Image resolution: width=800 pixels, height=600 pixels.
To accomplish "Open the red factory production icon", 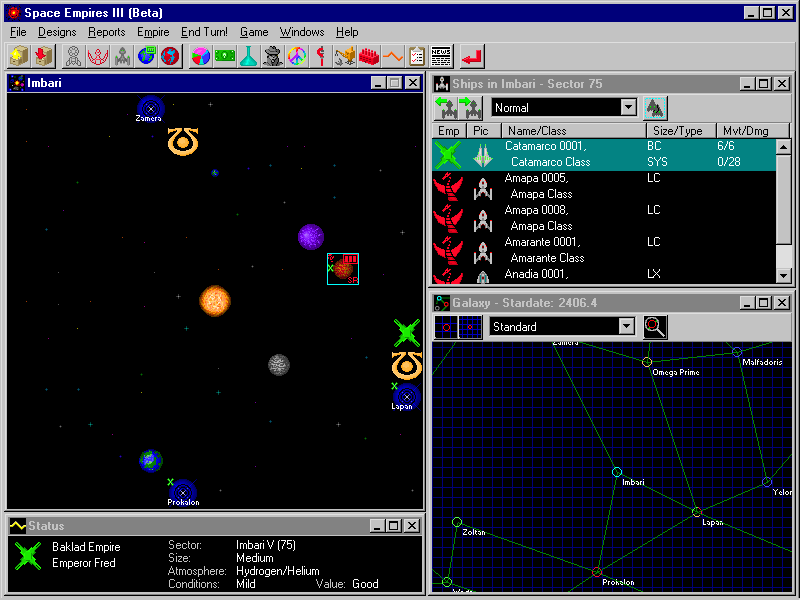I will tap(369, 56).
